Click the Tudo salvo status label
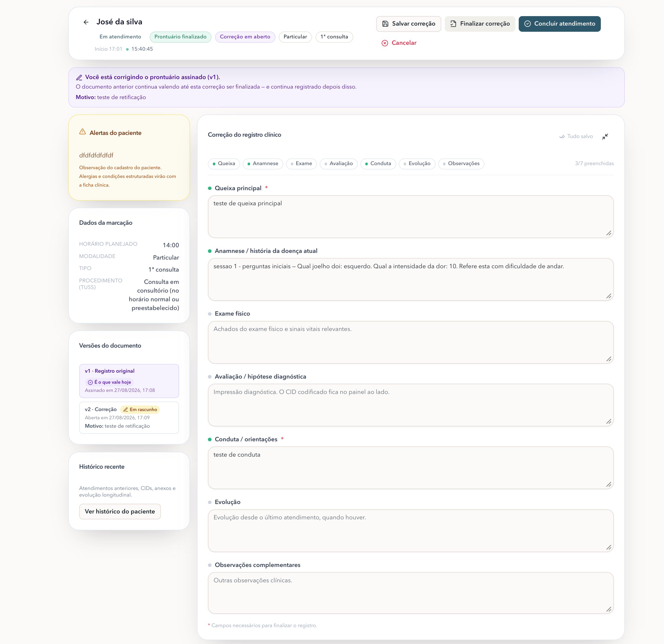Image resolution: width=664 pixels, height=644 pixels. (580, 137)
